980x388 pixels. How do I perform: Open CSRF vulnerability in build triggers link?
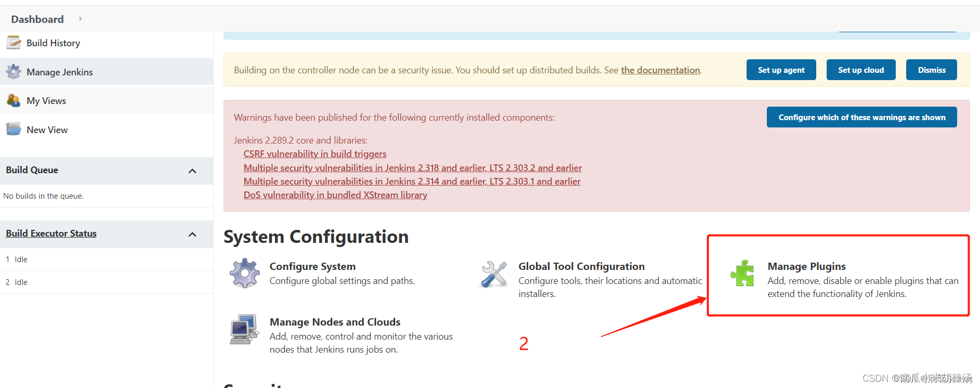coord(315,154)
